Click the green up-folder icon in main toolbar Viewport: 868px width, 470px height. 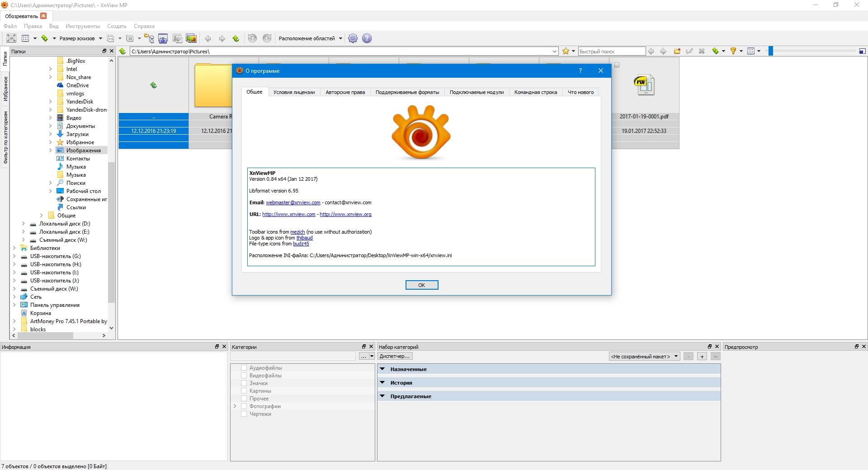(x=236, y=38)
